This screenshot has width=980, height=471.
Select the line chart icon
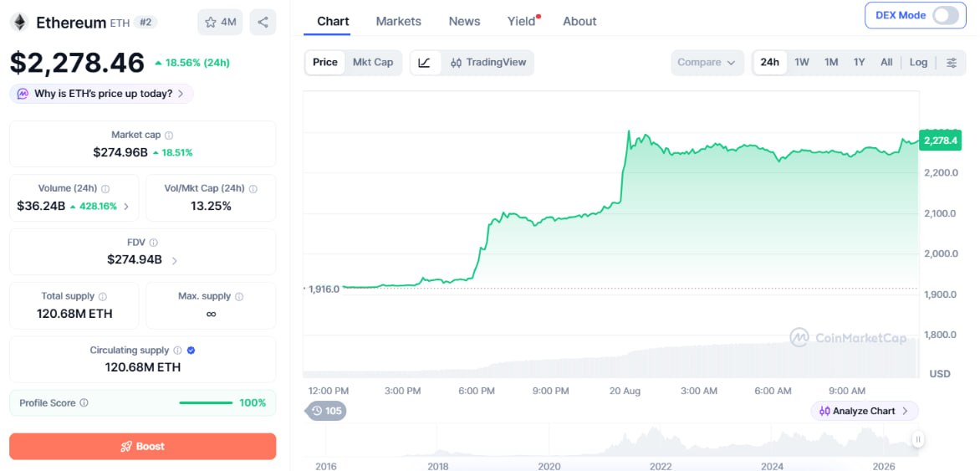[425, 63]
